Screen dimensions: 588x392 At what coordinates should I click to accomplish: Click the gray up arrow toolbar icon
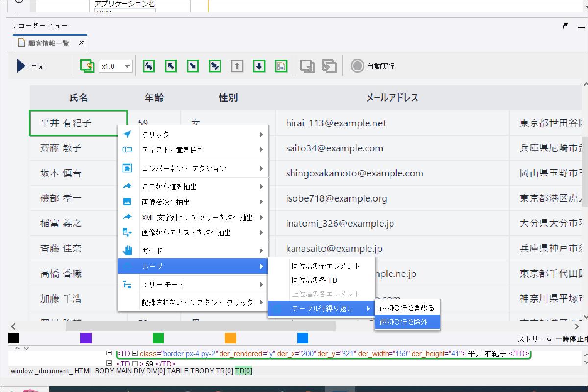237,66
